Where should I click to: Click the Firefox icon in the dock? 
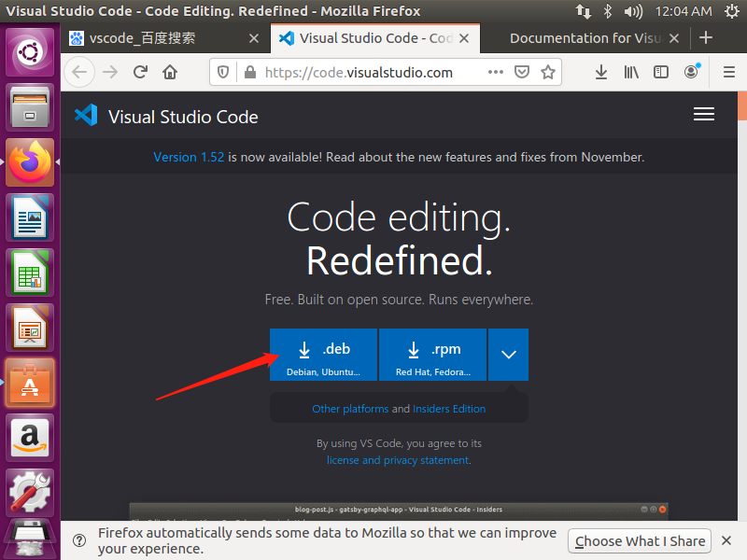[30, 162]
